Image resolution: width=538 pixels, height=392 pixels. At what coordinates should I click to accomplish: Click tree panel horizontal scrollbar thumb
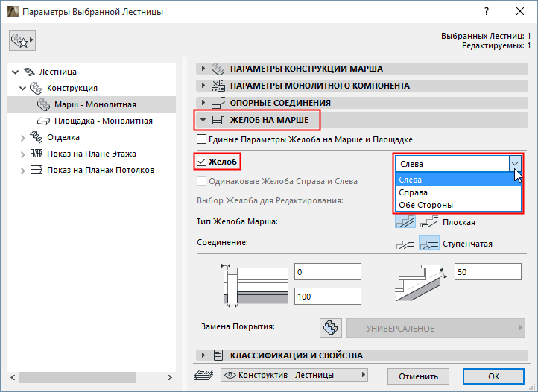(x=77, y=377)
